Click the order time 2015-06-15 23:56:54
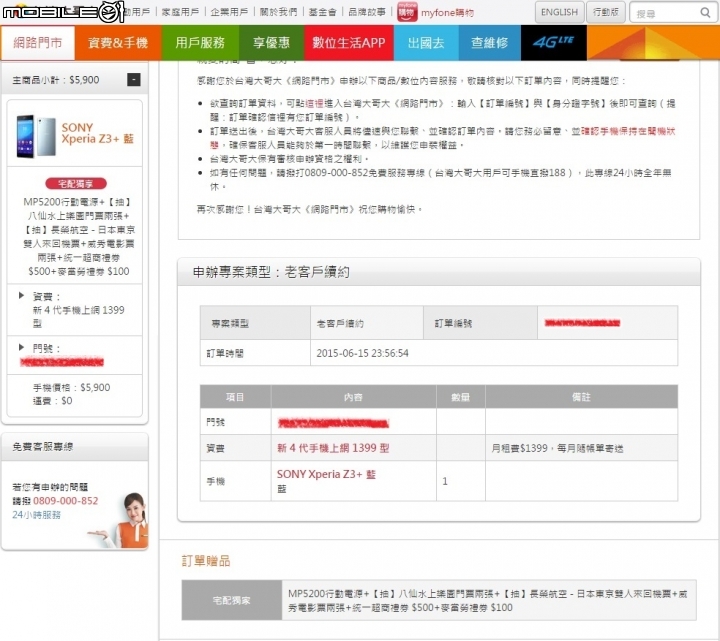The image size is (720, 641). coord(362,353)
